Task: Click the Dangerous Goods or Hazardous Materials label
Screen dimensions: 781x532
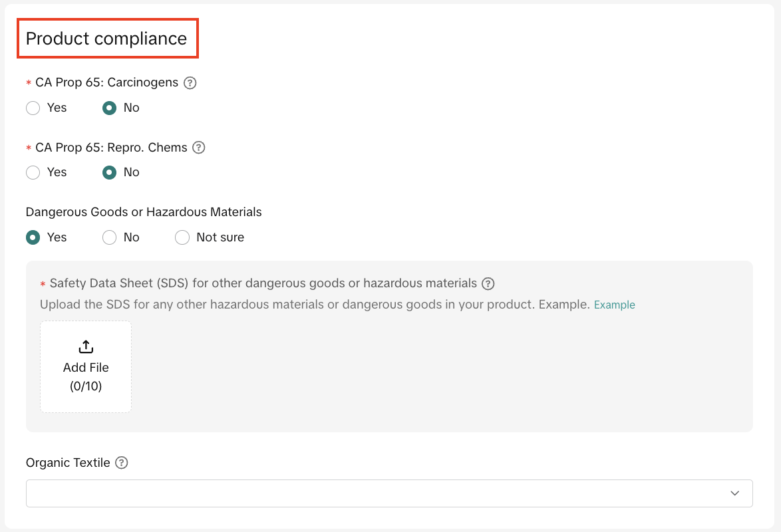Action: (x=143, y=211)
